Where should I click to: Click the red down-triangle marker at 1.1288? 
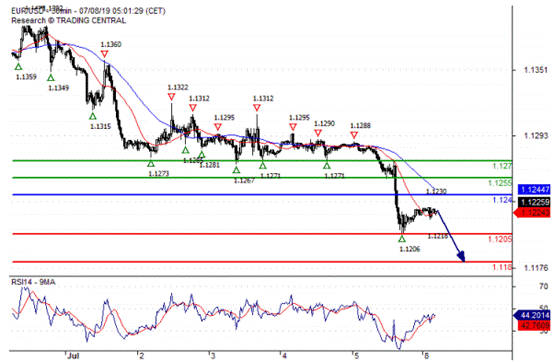click(x=354, y=135)
